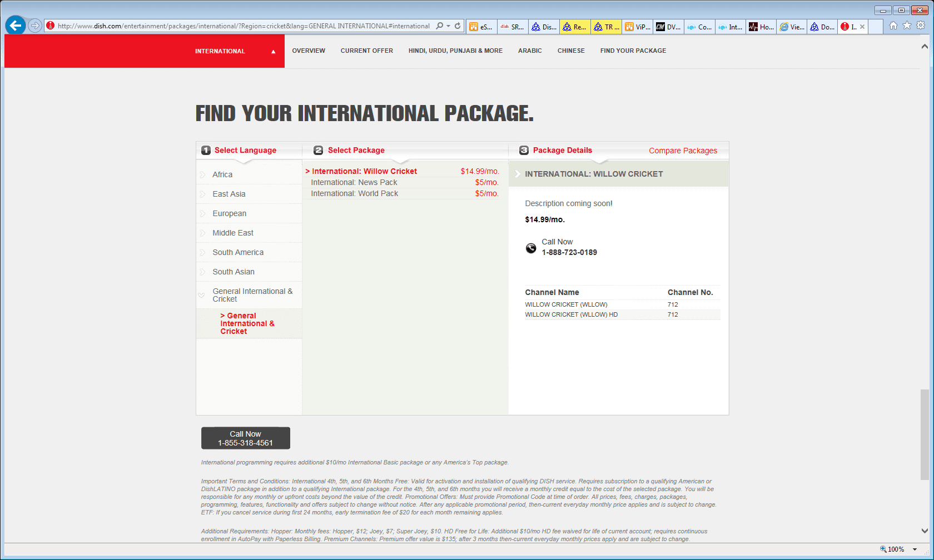
Task: Open HINDI, URDU, PUNJABI & MORE nav item
Action: point(455,51)
